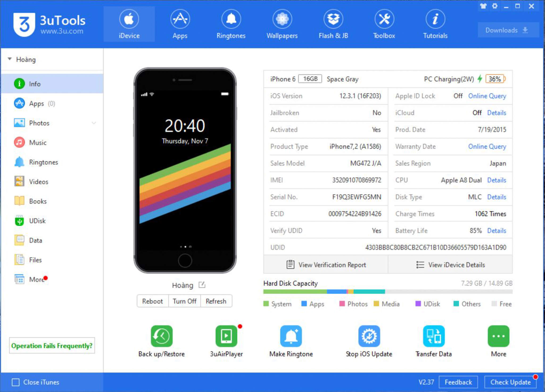Viewport: 545px width, 392px height.
Task: Expand the Photos sidebar chevron
Action: click(x=94, y=123)
